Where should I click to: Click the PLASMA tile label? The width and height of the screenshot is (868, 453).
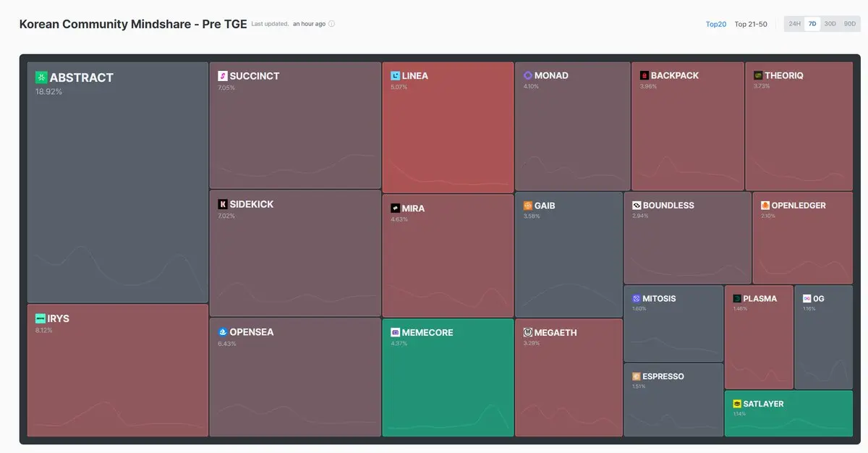[760, 298]
